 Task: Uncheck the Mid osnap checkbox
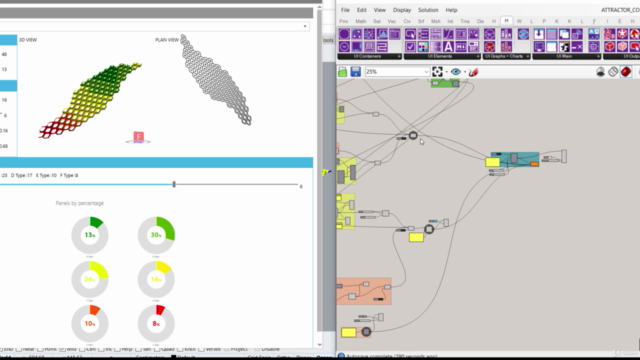[x=62, y=349]
